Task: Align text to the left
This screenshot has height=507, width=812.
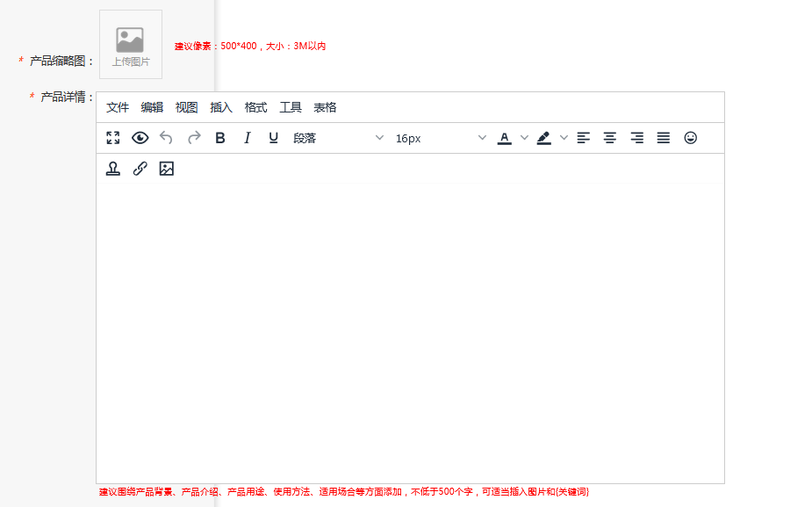Action: pyautogui.click(x=584, y=138)
